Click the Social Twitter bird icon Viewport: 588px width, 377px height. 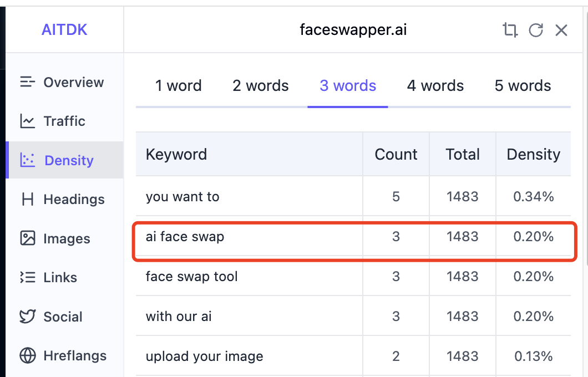tap(27, 317)
